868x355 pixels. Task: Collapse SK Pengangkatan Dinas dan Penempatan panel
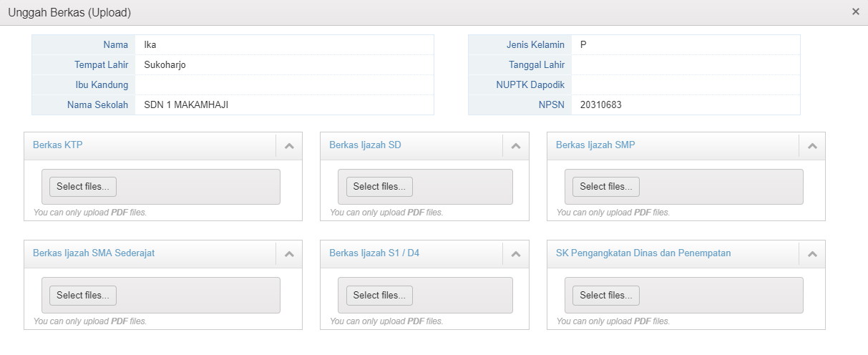812,253
